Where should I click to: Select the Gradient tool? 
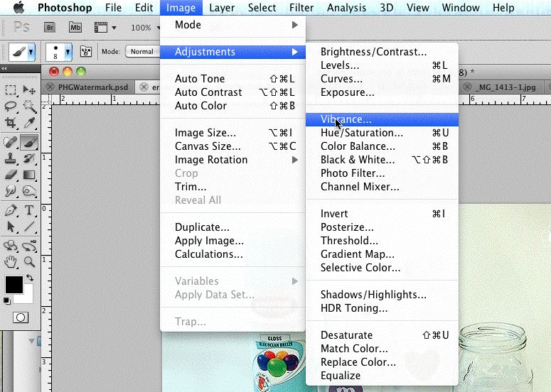tap(29, 175)
